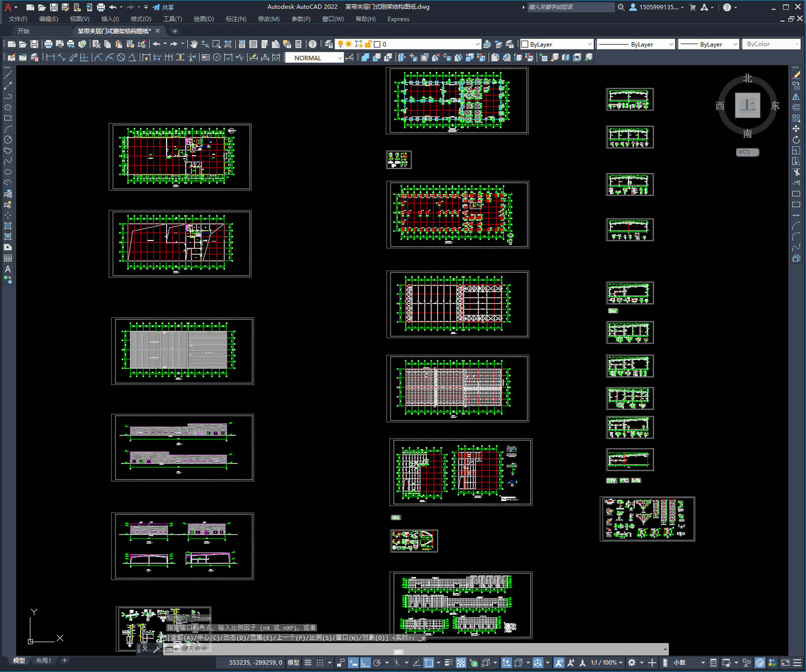
Task: Click the keyword search input field
Action: (x=570, y=7)
